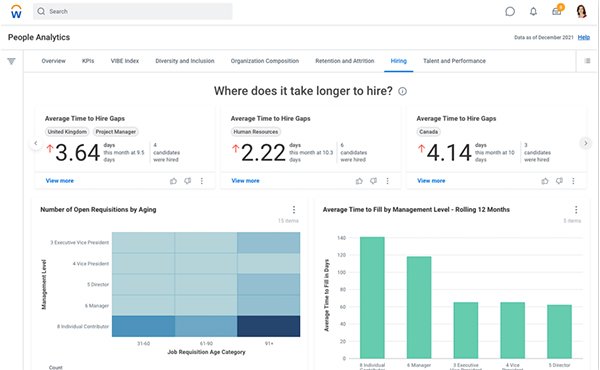Open Retention and Attrition tab
Screen dimensions: 600x370
coord(345,61)
